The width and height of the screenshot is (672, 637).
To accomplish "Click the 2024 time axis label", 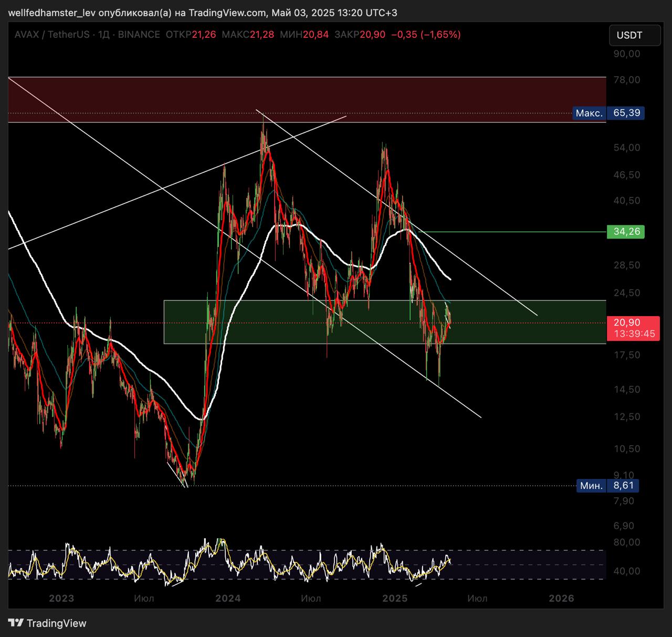I will 228,598.
